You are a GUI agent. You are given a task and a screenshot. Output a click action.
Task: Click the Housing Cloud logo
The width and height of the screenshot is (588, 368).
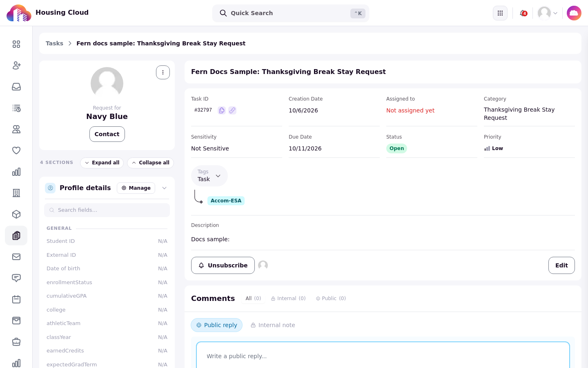tap(19, 13)
